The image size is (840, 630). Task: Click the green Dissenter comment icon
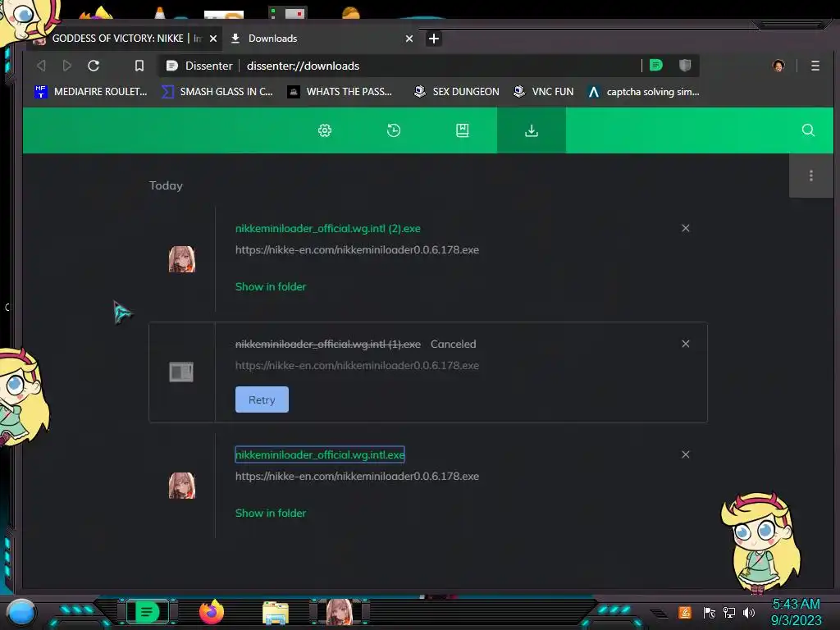click(x=656, y=66)
